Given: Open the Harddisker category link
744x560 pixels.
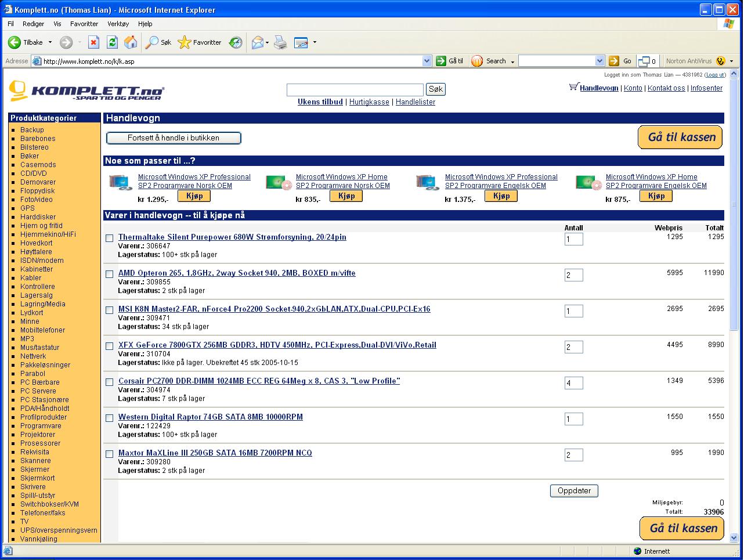Looking at the screenshot, I should click(38, 217).
